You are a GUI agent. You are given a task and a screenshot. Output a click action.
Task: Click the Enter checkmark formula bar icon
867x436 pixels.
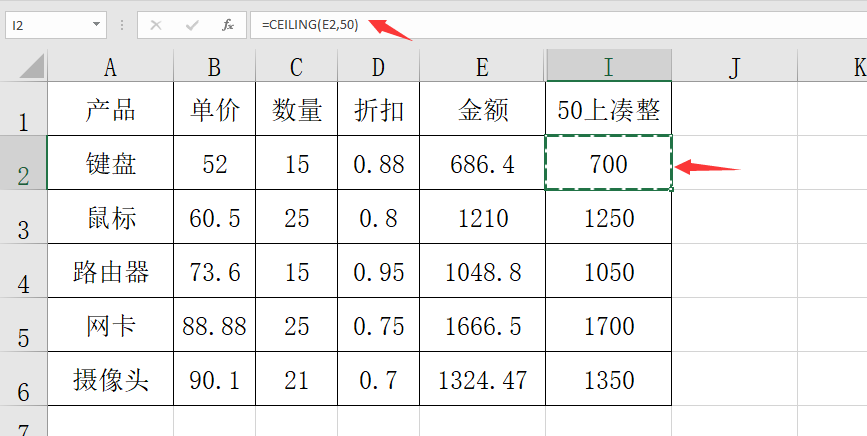pos(192,24)
